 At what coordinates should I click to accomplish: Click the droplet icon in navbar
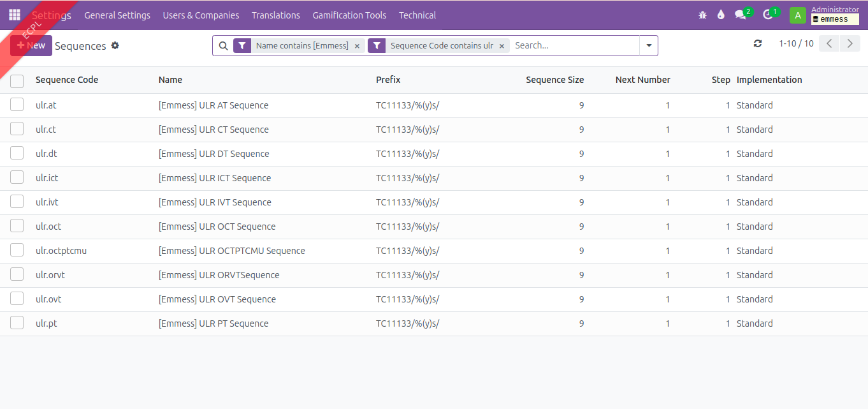pyautogui.click(x=721, y=15)
